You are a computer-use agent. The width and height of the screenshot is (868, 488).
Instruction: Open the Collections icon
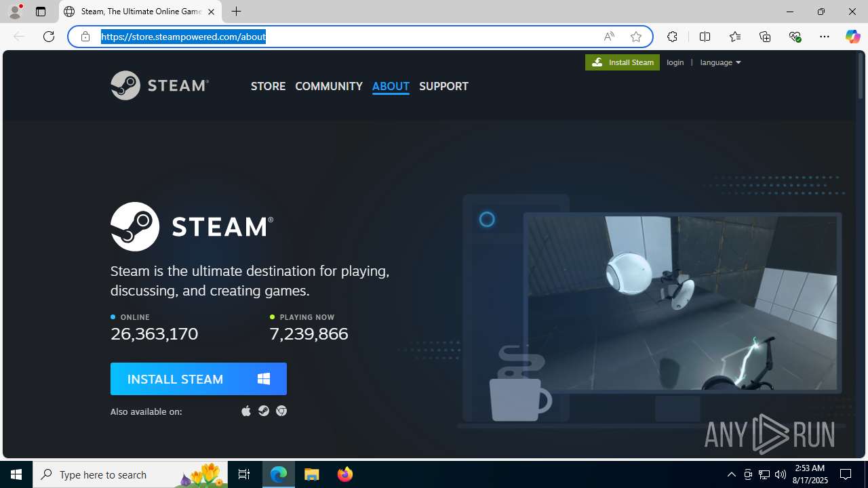click(765, 37)
